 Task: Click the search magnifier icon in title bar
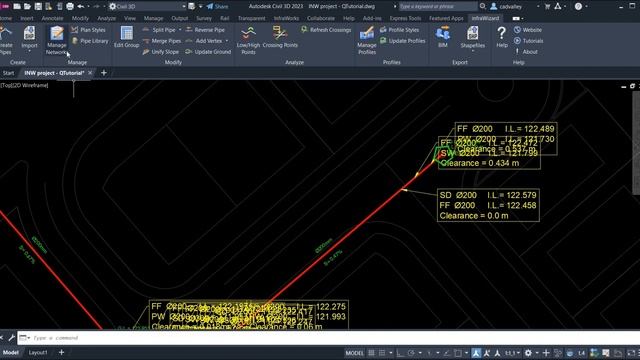click(483, 7)
